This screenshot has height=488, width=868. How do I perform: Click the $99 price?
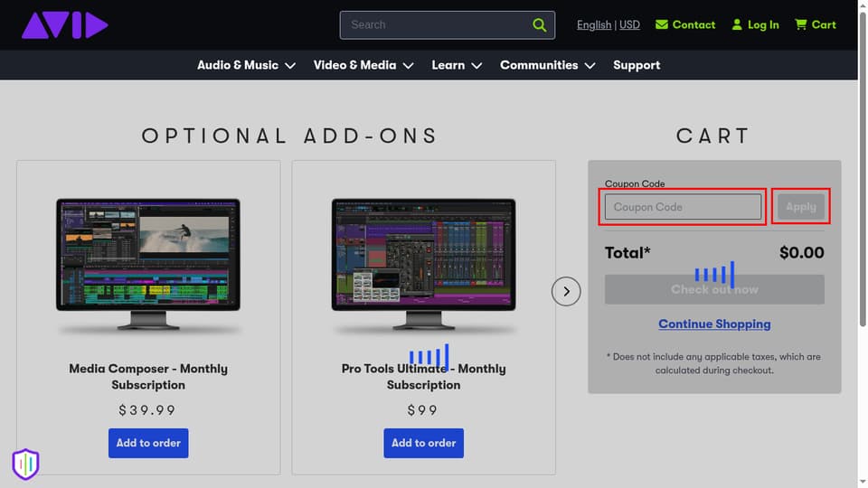(422, 410)
